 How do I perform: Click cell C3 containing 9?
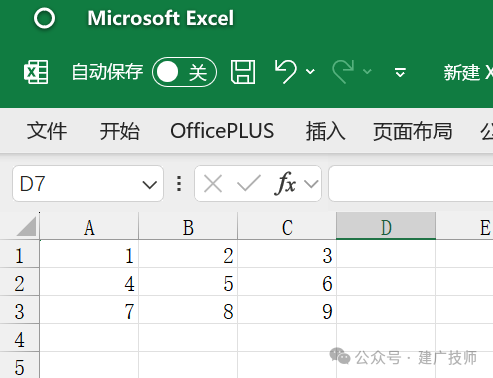287,310
